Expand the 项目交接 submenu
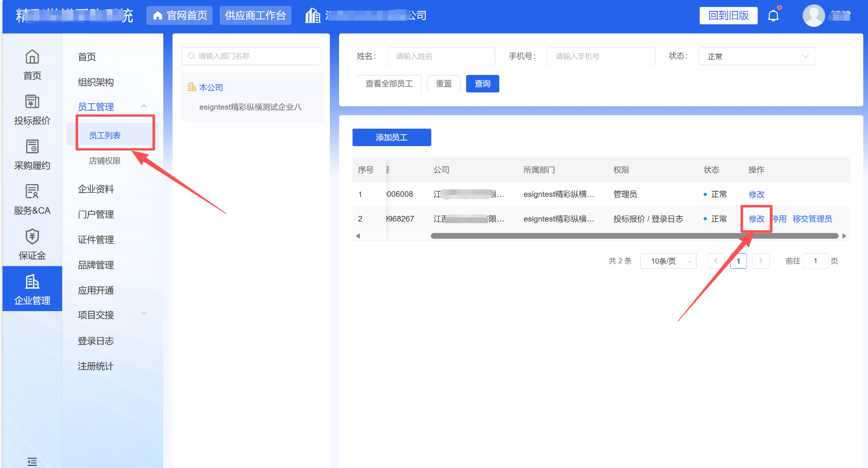This screenshot has height=468, width=868. 144,314
